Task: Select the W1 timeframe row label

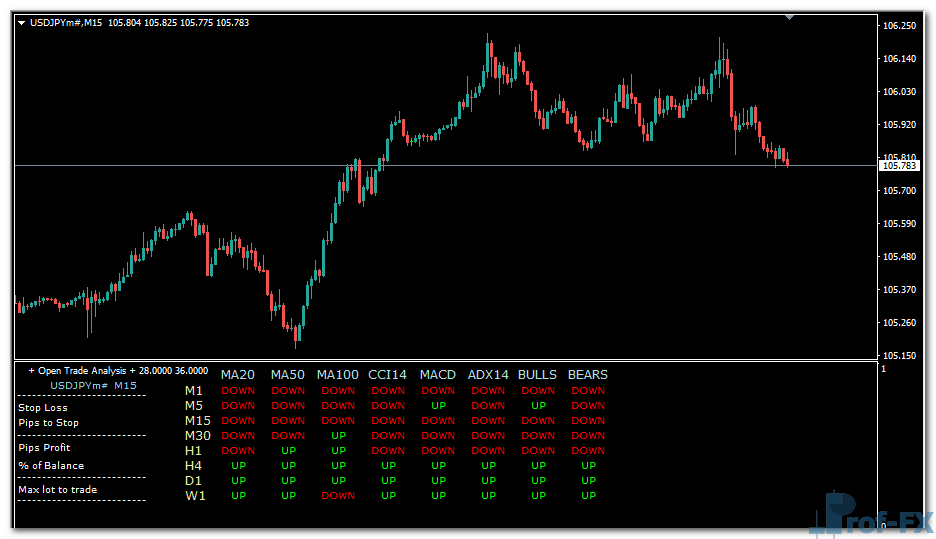Action: (x=194, y=496)
